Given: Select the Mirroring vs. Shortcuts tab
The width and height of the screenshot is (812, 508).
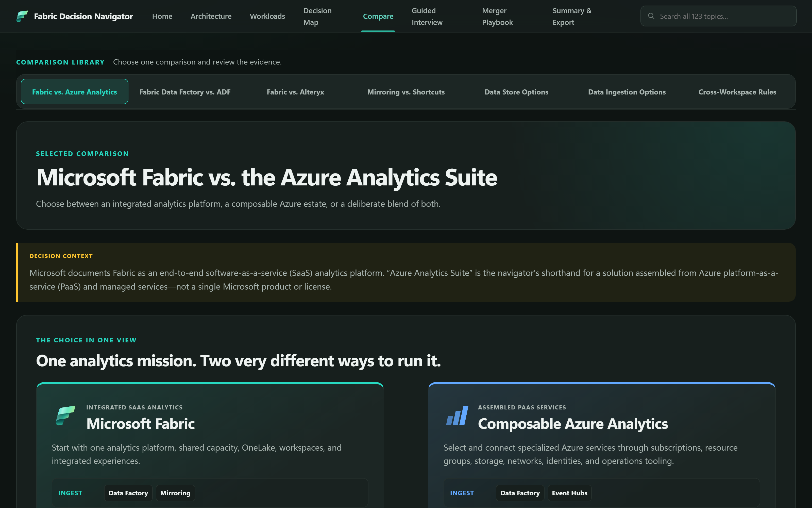Looking at the screenshot, I should tap(406, 92).
